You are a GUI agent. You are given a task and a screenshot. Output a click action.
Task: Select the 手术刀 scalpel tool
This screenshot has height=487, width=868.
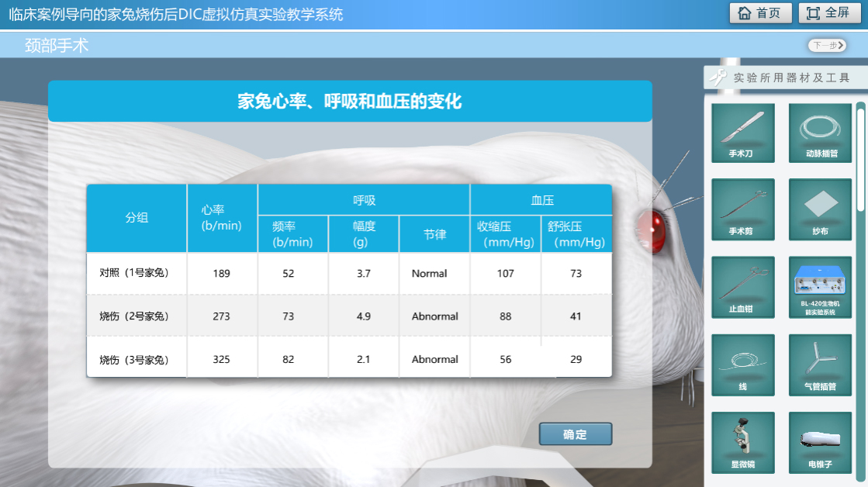(x=742, y=133)
